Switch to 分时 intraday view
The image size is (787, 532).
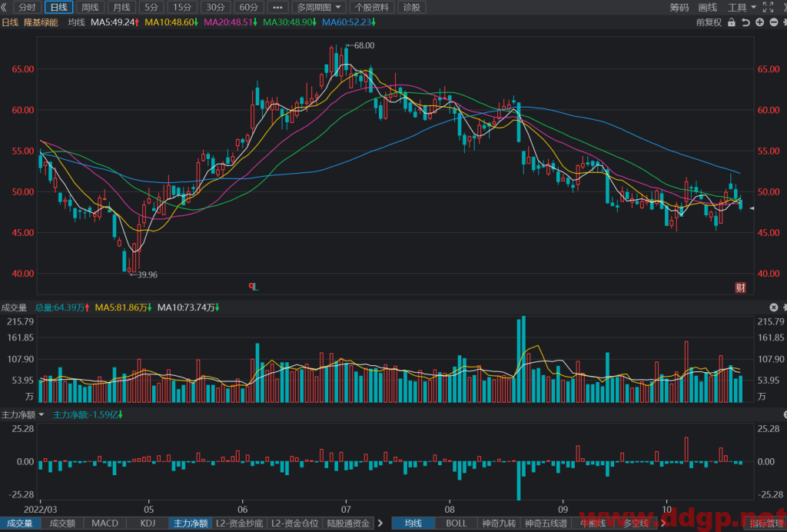pos(27,7)
